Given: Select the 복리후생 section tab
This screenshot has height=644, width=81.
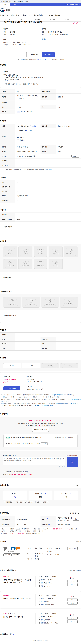Looking at the screenshot, I should tap(53, 19).
